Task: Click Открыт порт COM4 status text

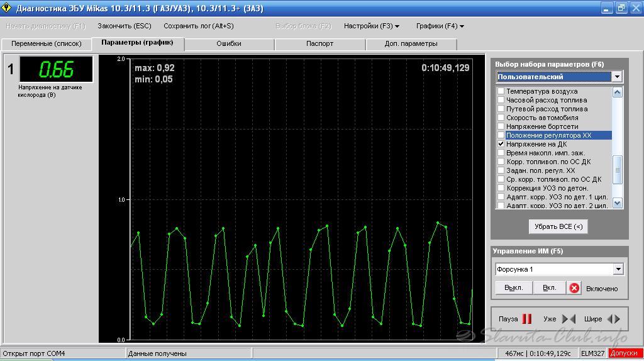Action: pyautogui.click(x=34, y=353)
